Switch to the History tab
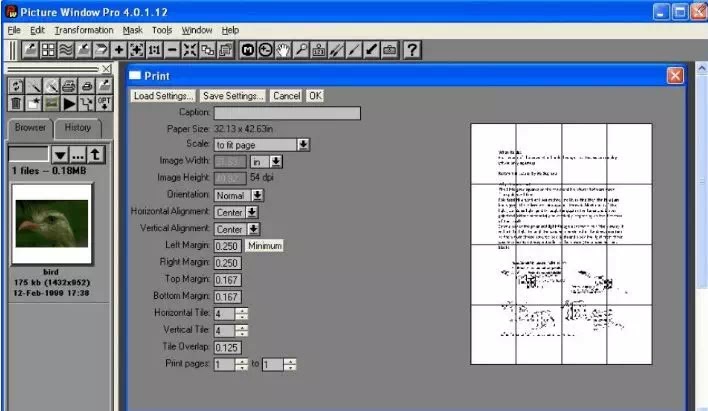 pos(78,128)
